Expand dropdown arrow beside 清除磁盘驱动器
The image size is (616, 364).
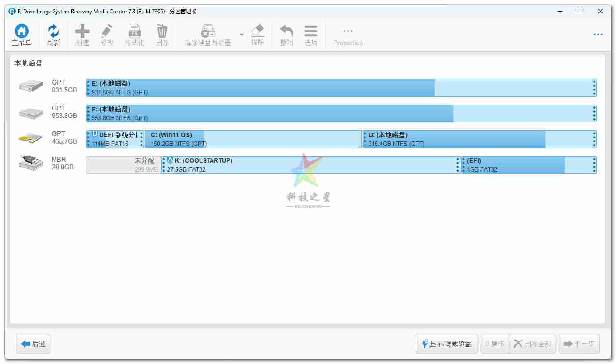pyautogui.click(x=242, y=35)
